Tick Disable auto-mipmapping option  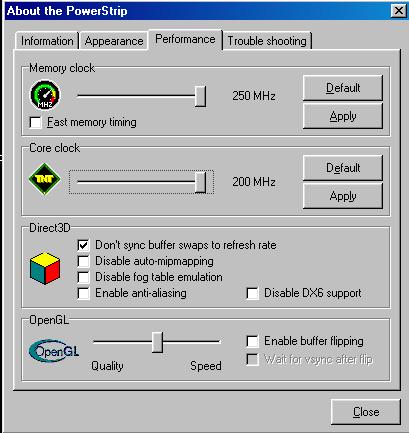point(83,261)
